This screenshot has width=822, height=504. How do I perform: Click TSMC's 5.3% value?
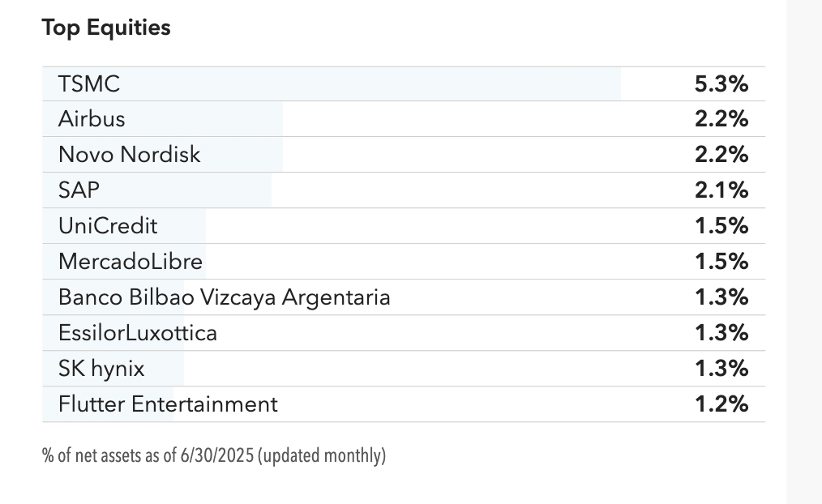point(721,83)
